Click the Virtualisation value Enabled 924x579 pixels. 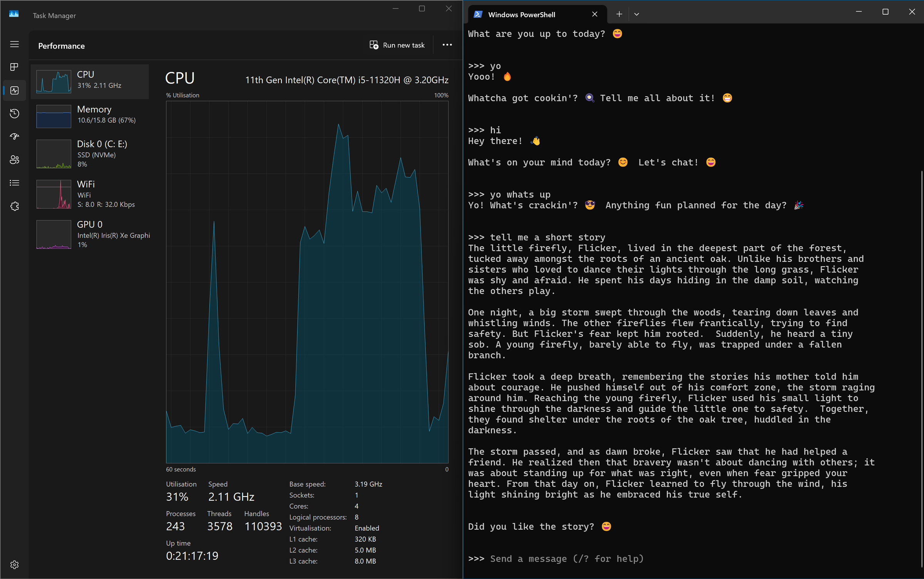click(x=367, y=528)
